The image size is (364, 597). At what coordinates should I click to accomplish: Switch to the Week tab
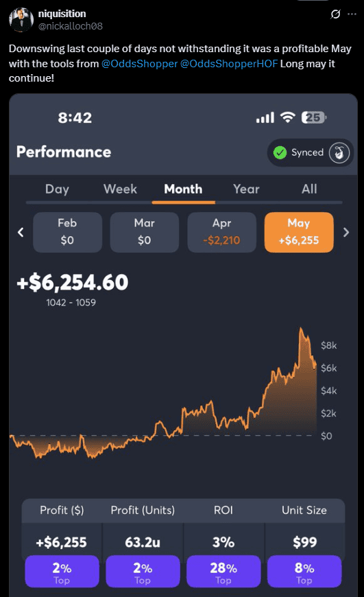(120, 189)
